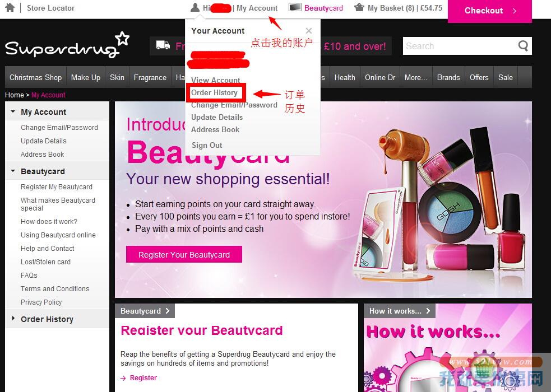
Task: Select Update Details in popup
Action: tap(217, 117)
